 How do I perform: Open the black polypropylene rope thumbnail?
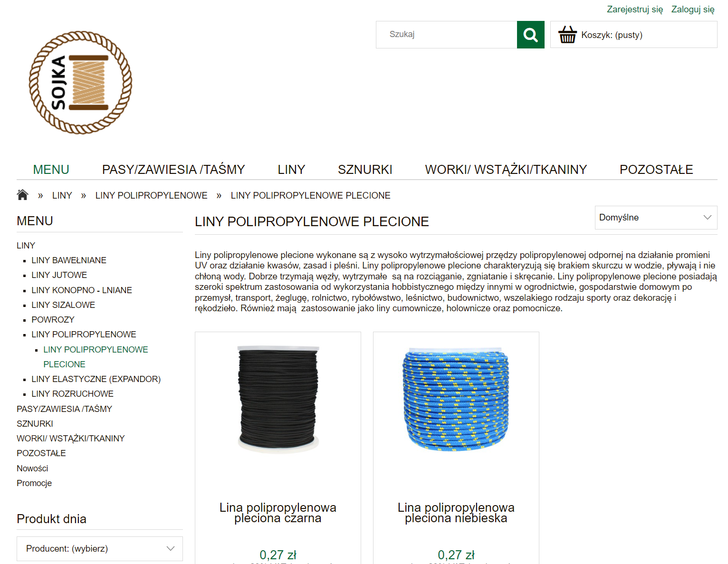tap(278, 399)
